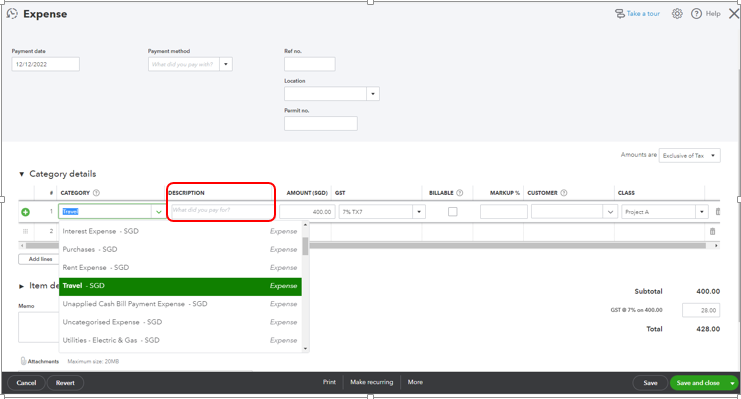This screenshot has width=741, height=399.
Task: Click the category list scroll up arrow
Action: (x=305, y=225)
